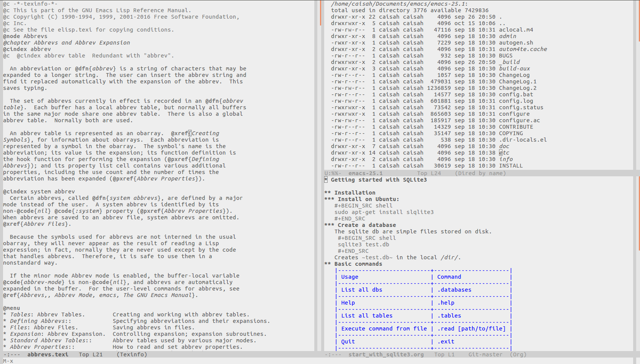Open autom4te.cache directory
Screen dimensions: 640x364
(523, 49)
